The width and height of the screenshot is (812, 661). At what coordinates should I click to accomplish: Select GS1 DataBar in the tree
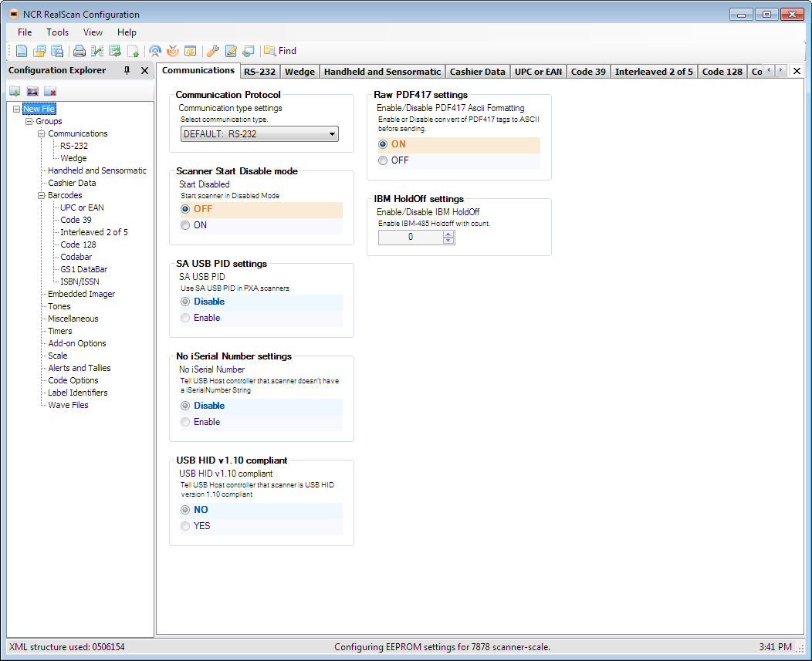click(84, 269)
